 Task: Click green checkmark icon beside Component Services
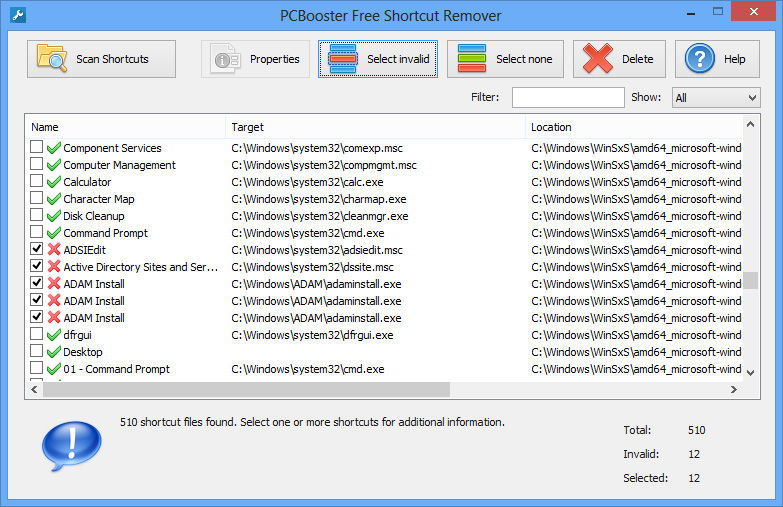(x=54, y=148)
